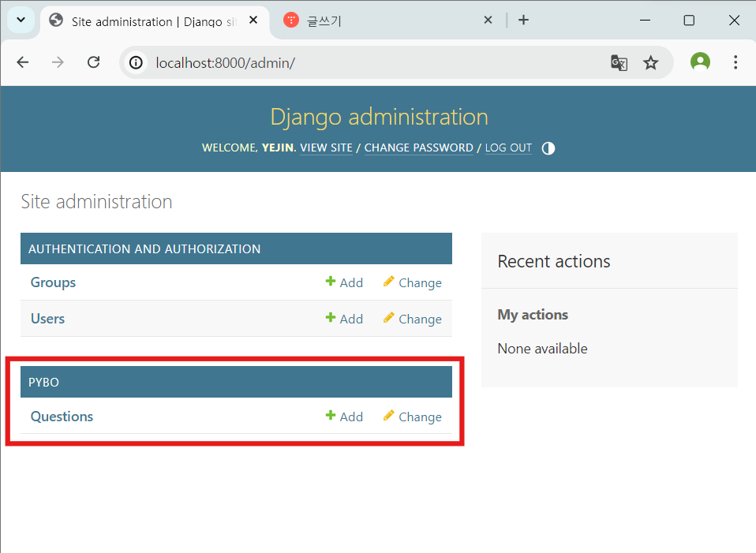The width and height of the screenshot is (756, 553).
Task: Open the Users model list
Action: coord(47,319)
